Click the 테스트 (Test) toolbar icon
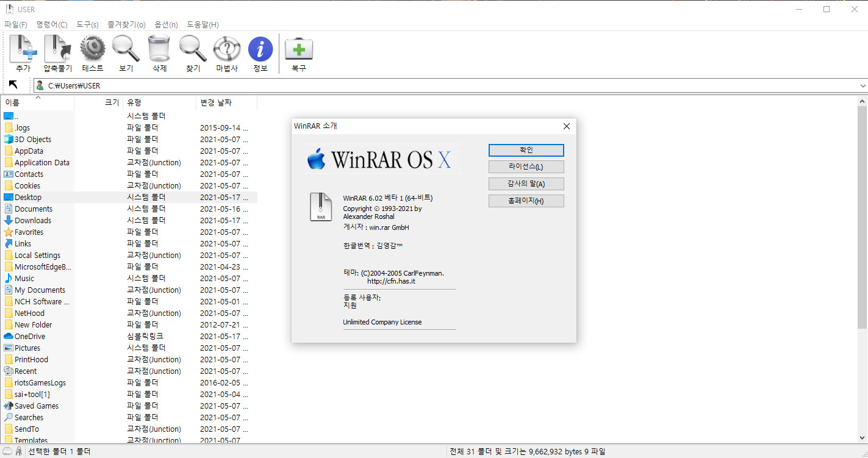868x458 pixels. click(x=93, y=49)
